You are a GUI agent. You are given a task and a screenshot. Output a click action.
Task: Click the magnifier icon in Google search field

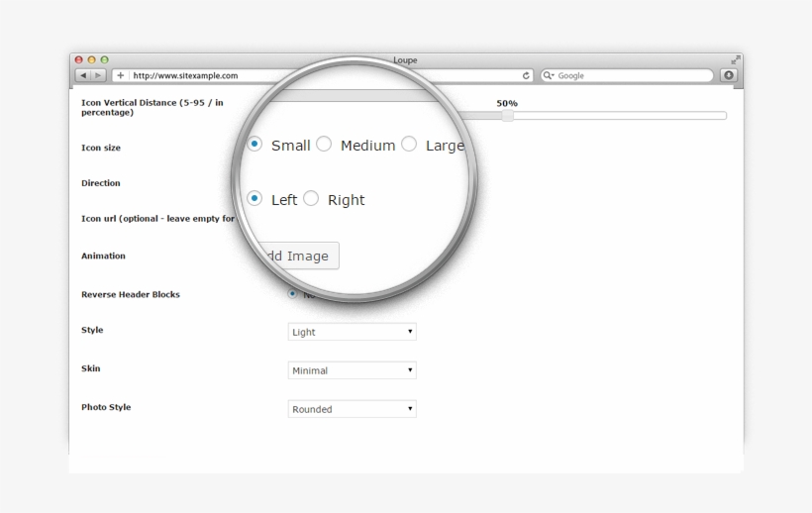click(549, 75)
